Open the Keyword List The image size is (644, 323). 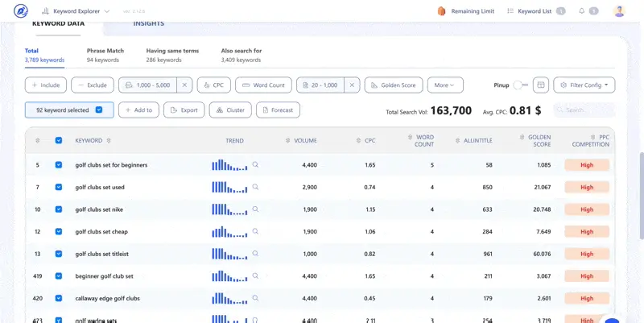pos(536,11)
